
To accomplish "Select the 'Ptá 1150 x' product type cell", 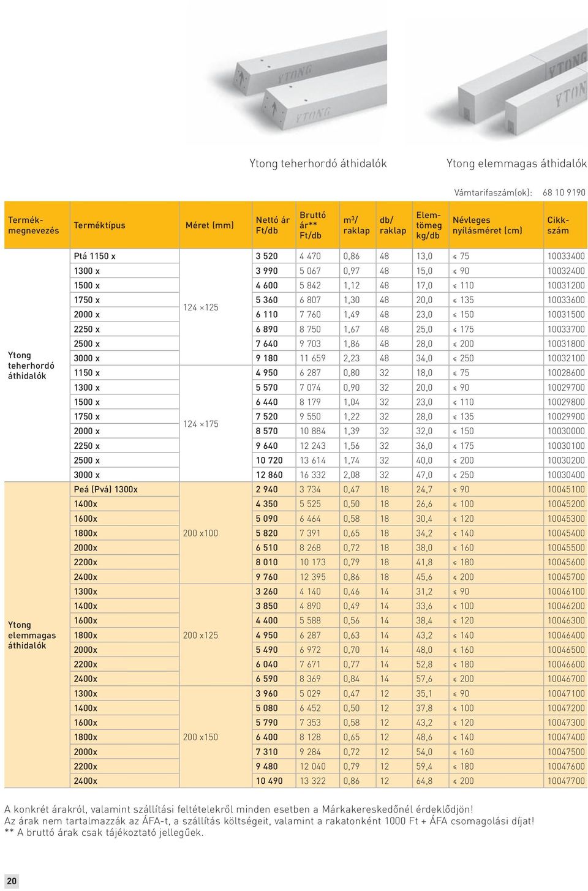I will pyautogui.click(x=94, y=256).
